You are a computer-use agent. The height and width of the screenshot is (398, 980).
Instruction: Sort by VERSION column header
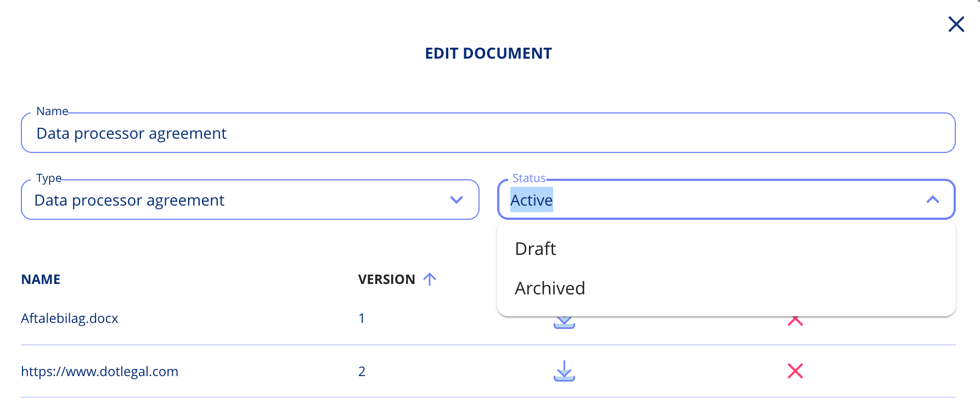386,280
